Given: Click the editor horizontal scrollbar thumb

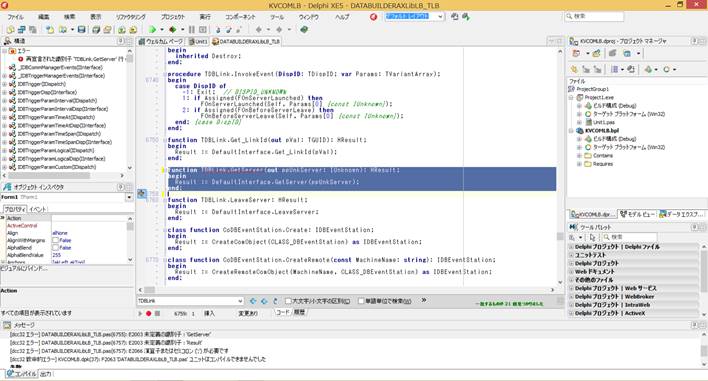Looking at the screenshot, I should click(149, 290).
